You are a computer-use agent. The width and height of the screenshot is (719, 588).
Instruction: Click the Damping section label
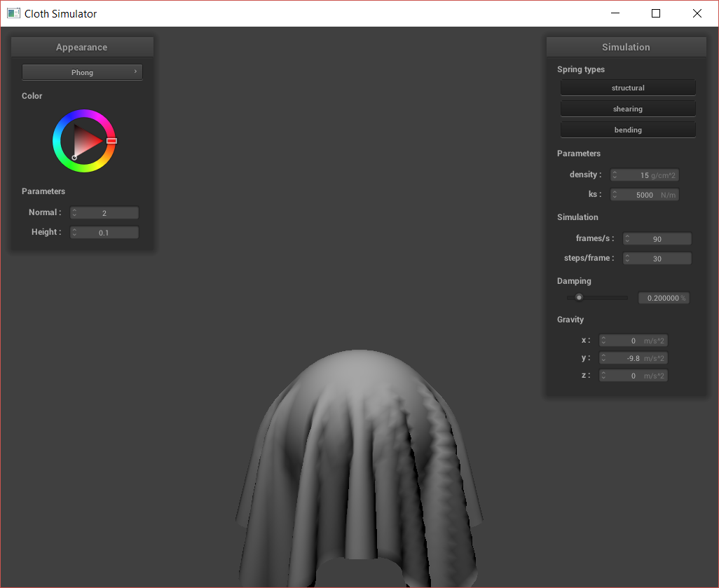pyautogui.click(x=574, y=281)
